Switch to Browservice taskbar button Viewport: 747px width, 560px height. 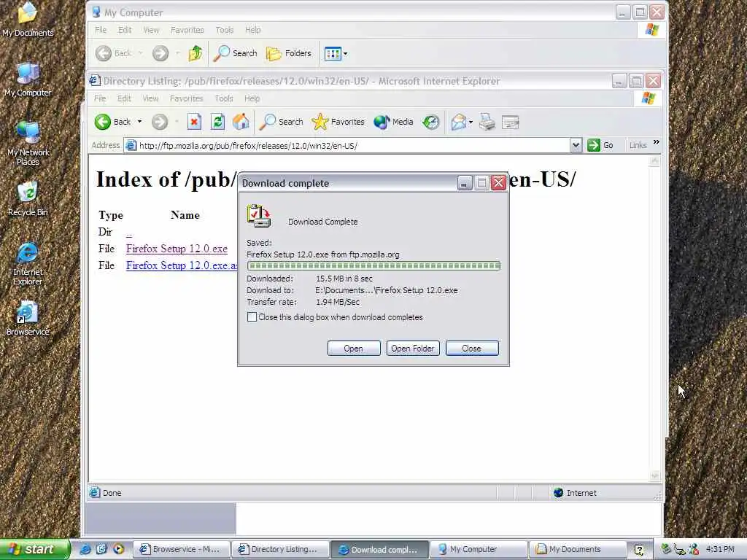point(182,549)
